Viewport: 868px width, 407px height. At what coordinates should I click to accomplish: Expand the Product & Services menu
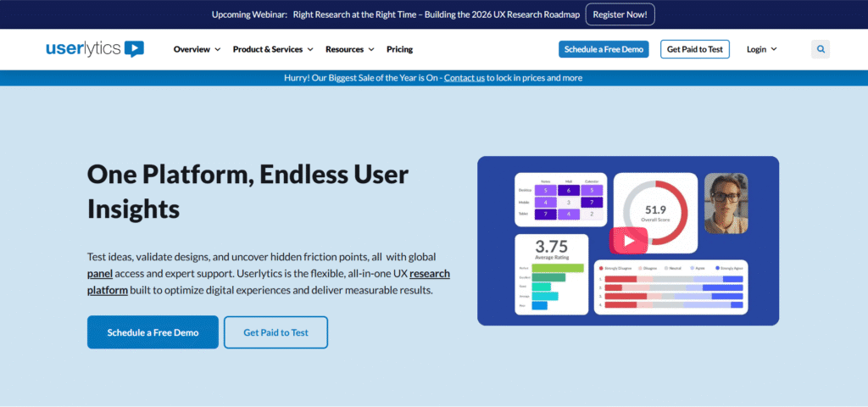[273, 49]
